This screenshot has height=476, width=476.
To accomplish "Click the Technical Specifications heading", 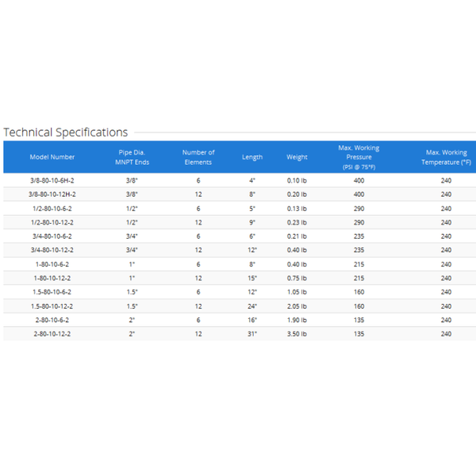I will [x=66, y=132].
